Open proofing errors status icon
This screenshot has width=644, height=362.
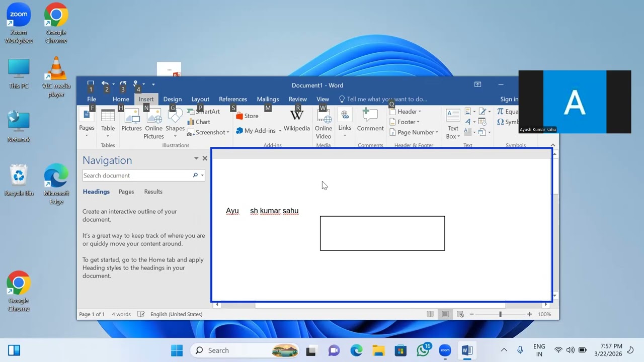[141, 314]
